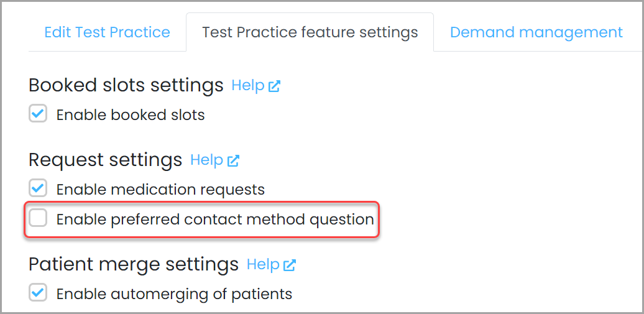Open external link icon beside Booked slots Help
The image size is (644, 314).
pyautogui.click(x=274, y=86)
